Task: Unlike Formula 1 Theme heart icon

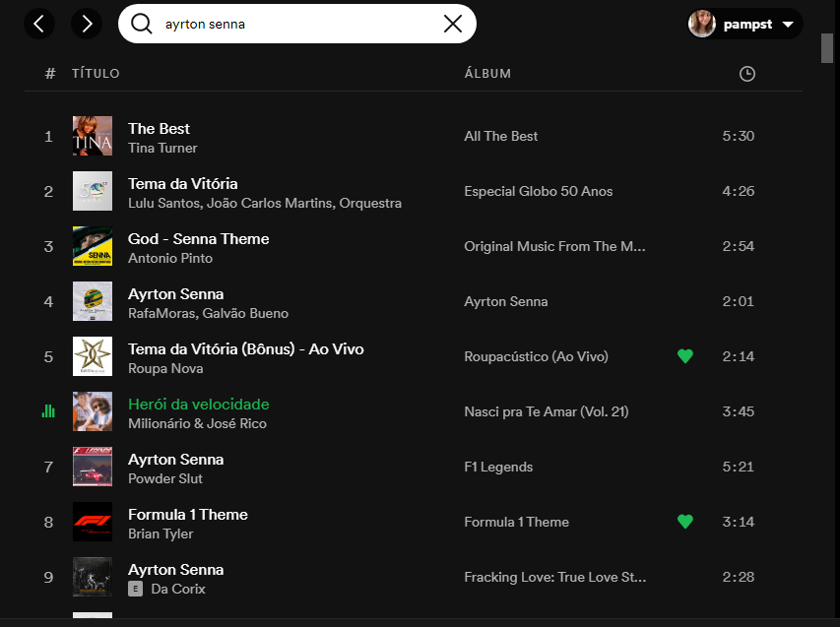Action: 685,522
